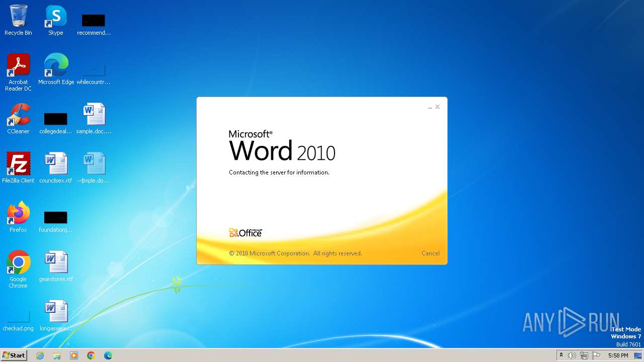Select the Skype desktop shortcut
The height and width of the screenshot is (362, 644).
click(x=56, y=20)
